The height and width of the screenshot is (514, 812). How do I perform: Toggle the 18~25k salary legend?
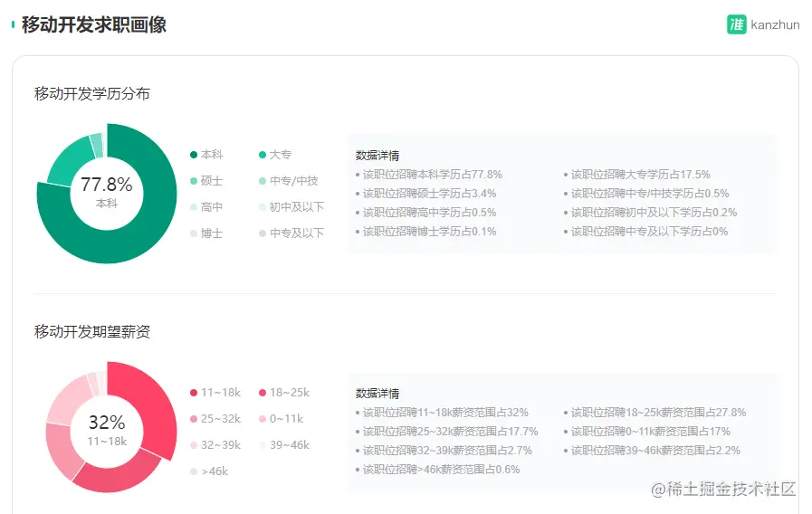(283, 393)
